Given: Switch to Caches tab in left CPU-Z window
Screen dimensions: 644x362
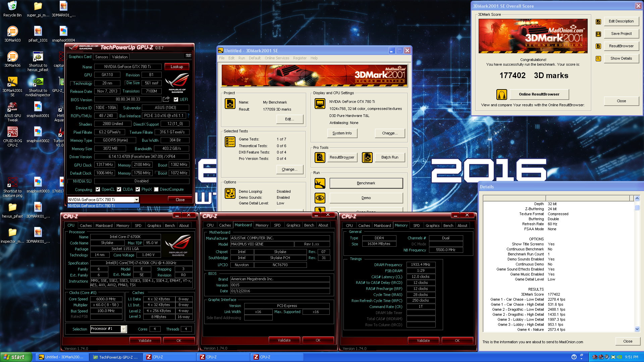Looking at the screenshot, I should pos(86,226).
